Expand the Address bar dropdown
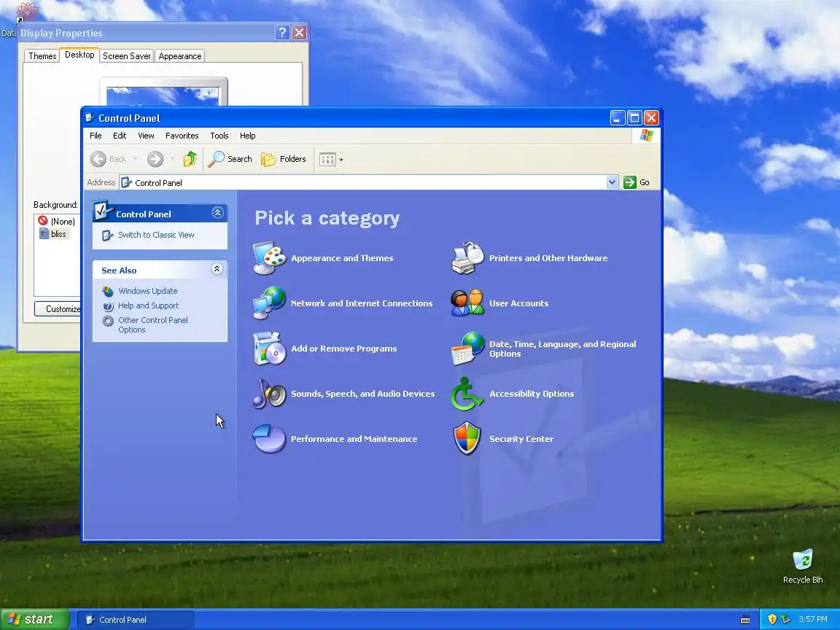The width and height of the screenshot is (840, 630). 612,182
